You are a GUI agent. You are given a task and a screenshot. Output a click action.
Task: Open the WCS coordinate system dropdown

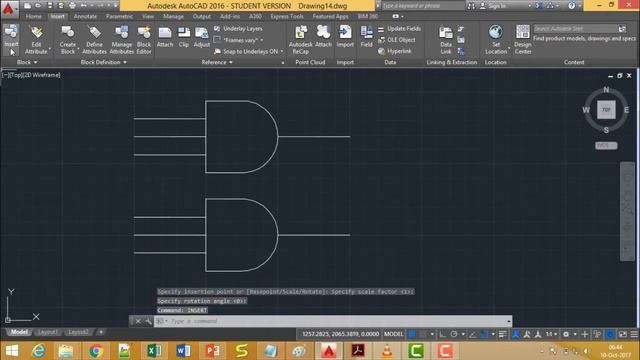click(x=606, y=146)
